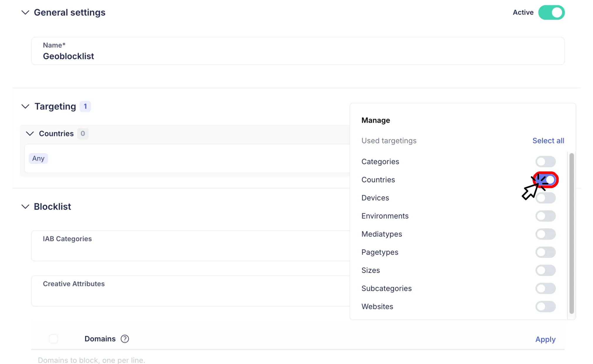The image size is (593, 364).
Task: Click the Domains help question-mark icon
Action: pyautogui.click(x=125, y=339)
